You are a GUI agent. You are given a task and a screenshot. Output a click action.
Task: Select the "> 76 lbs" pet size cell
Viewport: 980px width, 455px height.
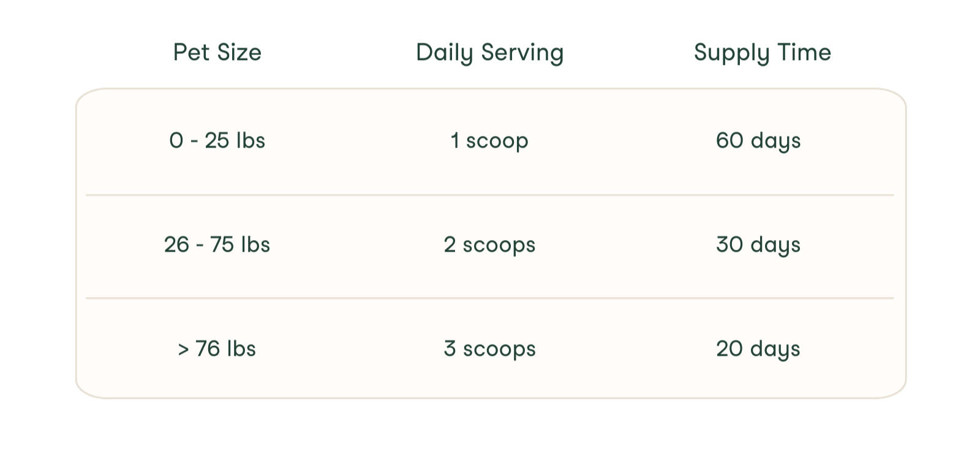point(217,349)
